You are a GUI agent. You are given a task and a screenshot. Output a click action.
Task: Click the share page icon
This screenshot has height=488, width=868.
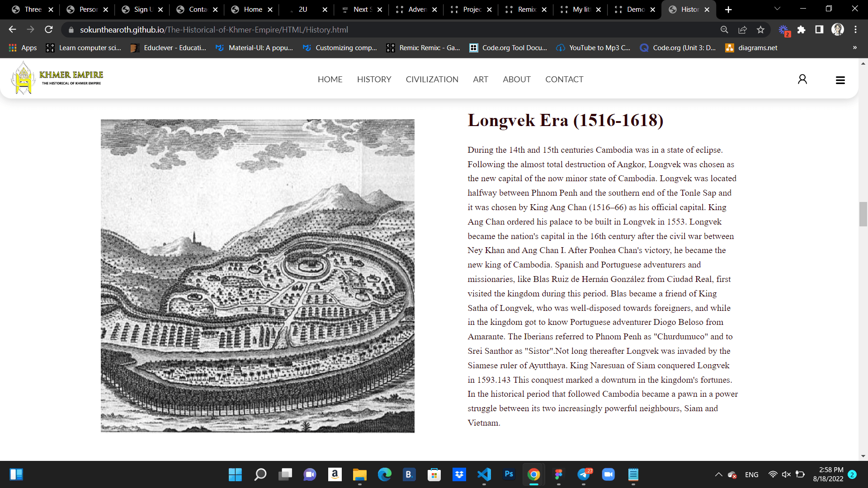pos(742,29)
